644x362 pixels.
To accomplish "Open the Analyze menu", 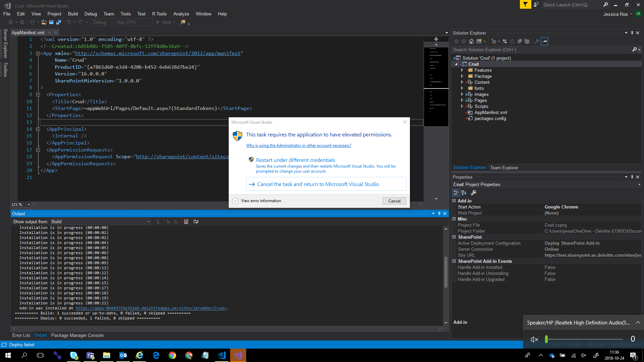I will pos(181,14).
